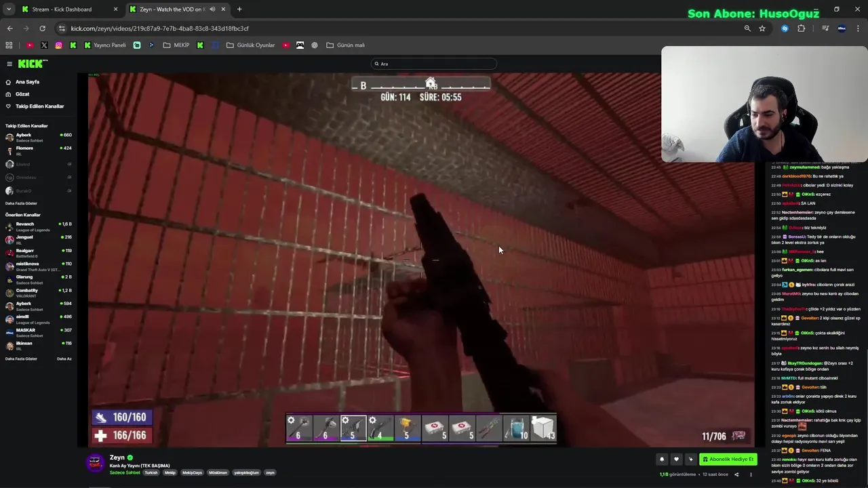Open Revanch recommended channel
Screen dimensions: 868x488
[x=39, y=226]
